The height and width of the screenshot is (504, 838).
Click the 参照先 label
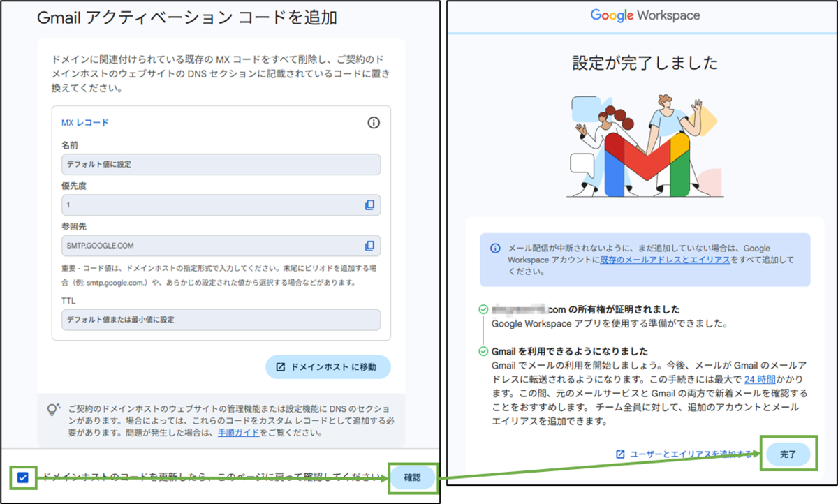pyautogui.click(x=74, y=227)
